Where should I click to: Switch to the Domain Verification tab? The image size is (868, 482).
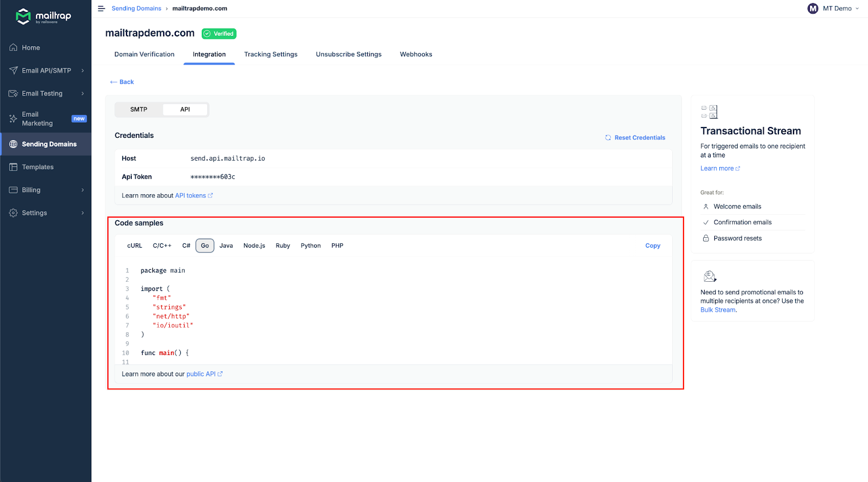144,54
